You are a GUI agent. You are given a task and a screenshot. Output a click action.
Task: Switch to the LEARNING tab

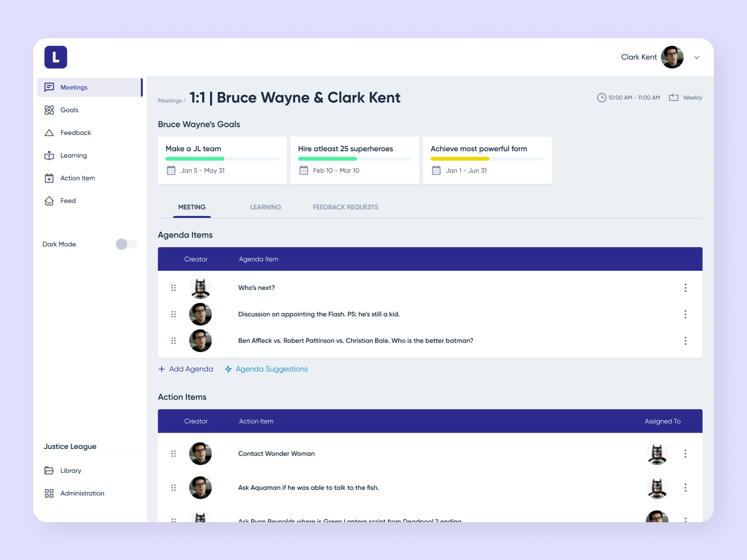pos(266,207)
